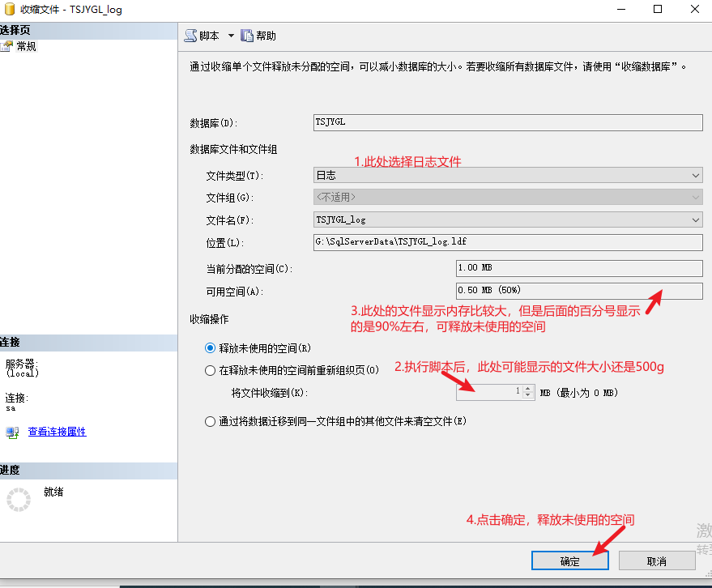Image resolution: width=712 pixels, height=588 pixels.
Task: Click the 确定 button
Action: click(x=570, y=560)
